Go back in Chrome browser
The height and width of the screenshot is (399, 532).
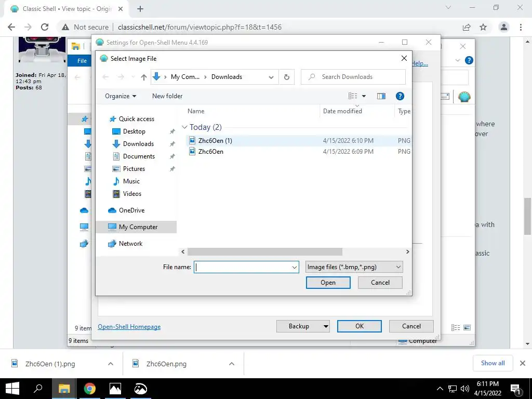11,27
